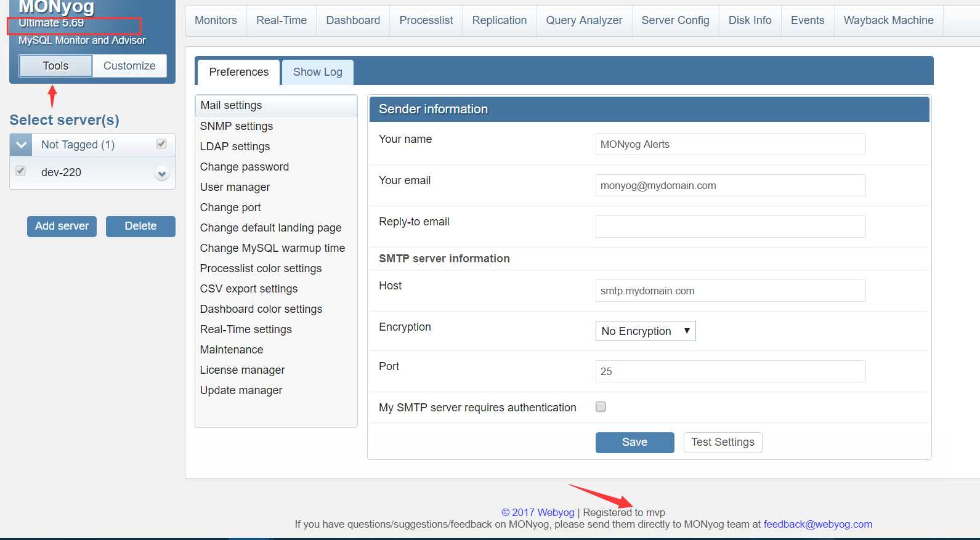Click the SMTP Host input field
This screenshot has width=980, height=540.
731,291
